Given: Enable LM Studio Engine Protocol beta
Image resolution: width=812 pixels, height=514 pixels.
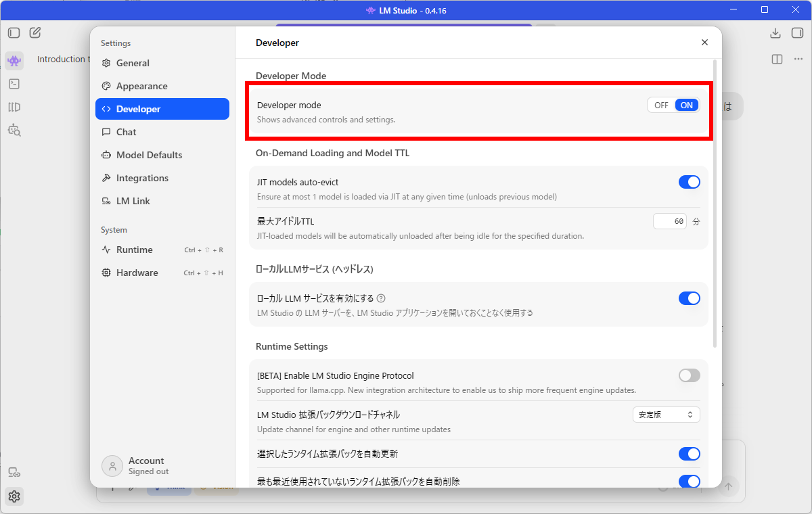Looking at the screenshot, I should (690, 375).
